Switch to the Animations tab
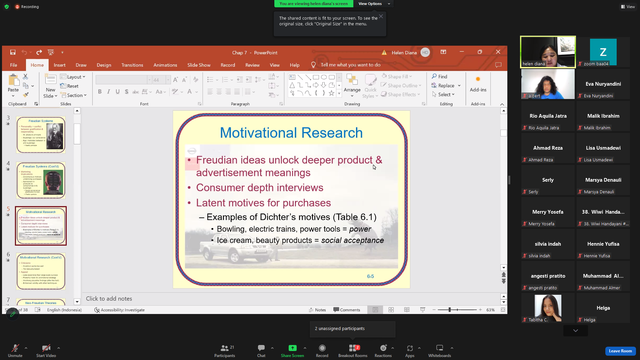Screen dimensions: 640x360 click(x=165, y=65)
